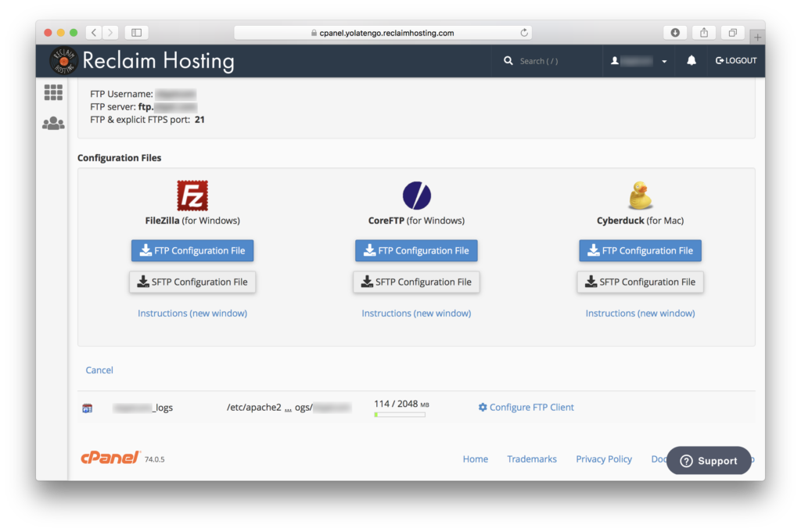Open search using the magnifying glass icon
Image resolution: width=801 pixels, height=532 pixels.
coord(508,60)
